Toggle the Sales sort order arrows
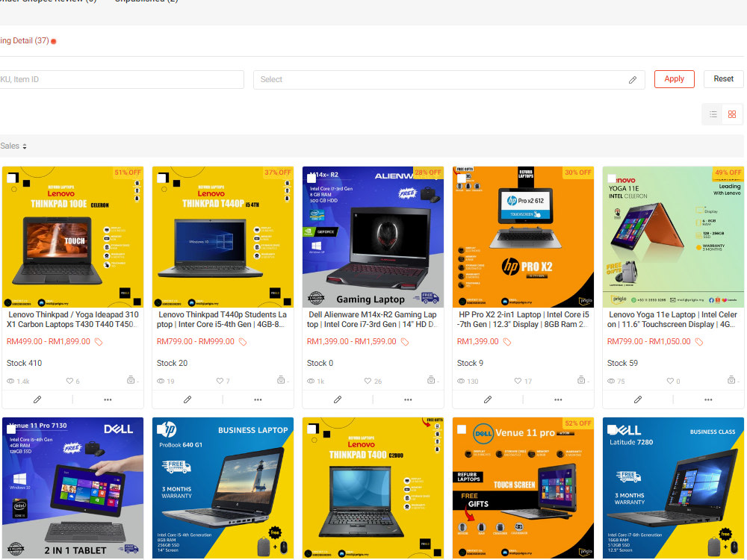Screen dimensions: 747x560 (25, 146)
